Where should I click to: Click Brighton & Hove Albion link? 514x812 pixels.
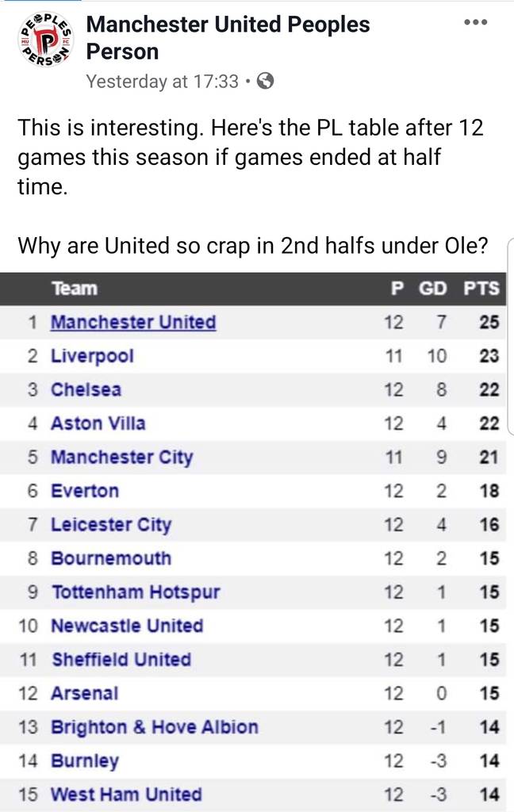(154, 727)
